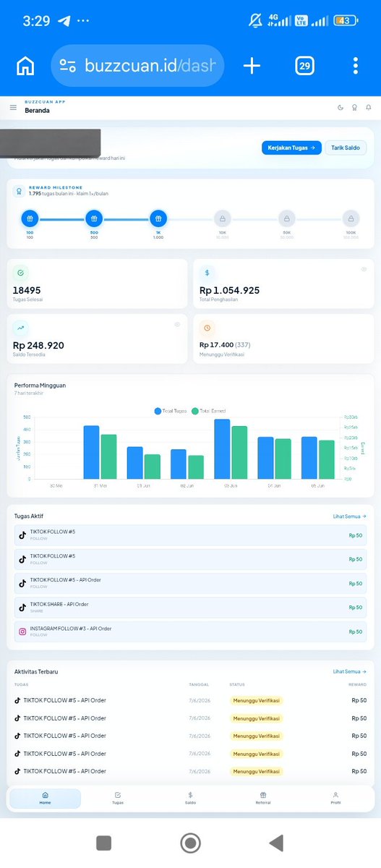
Task: Switch to the Referral bottom tab
Action: 262,799
